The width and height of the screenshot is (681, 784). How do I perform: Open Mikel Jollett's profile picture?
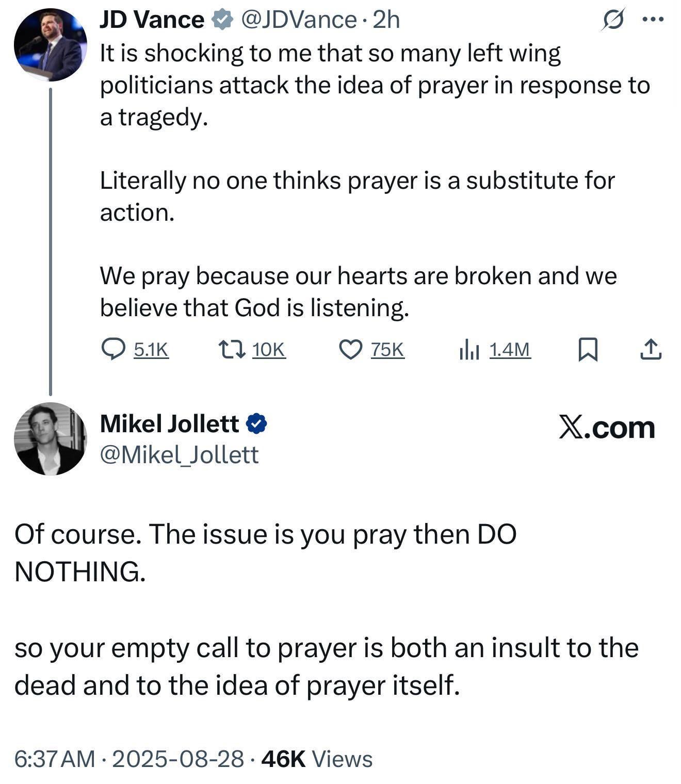point(50,438)
